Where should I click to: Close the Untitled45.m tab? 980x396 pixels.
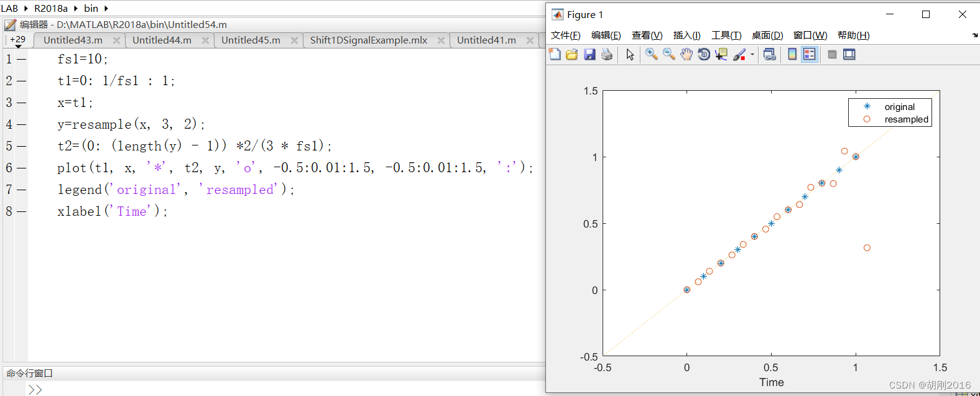coord(294,40)
